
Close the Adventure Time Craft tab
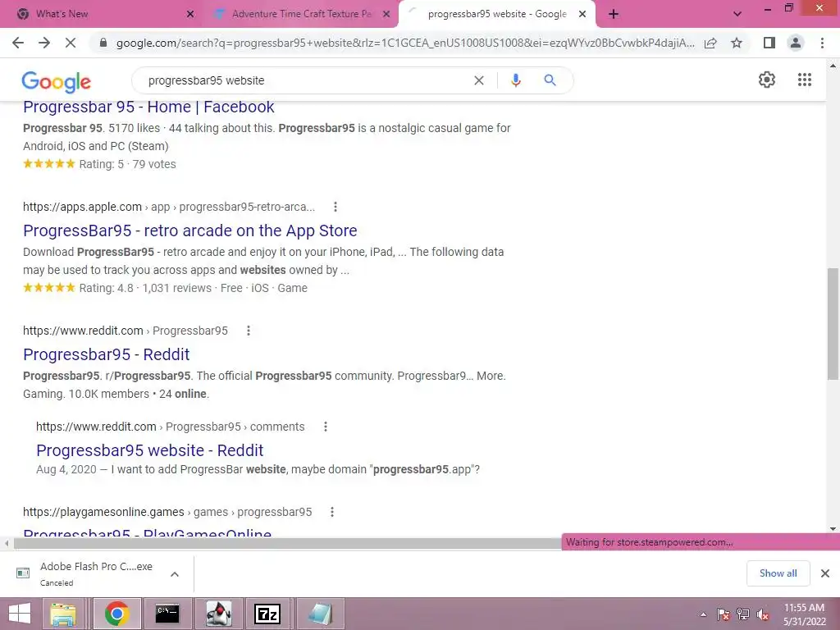(386, 15)
